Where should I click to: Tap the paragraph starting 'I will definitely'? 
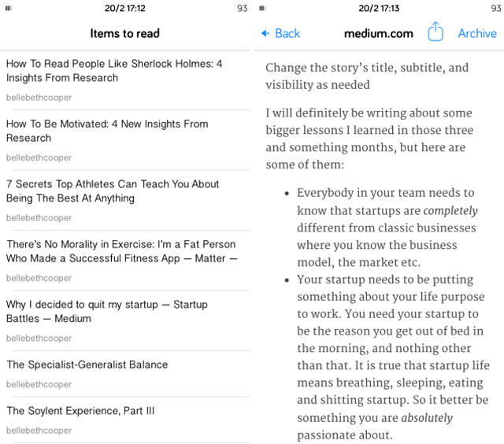[369, 139]
